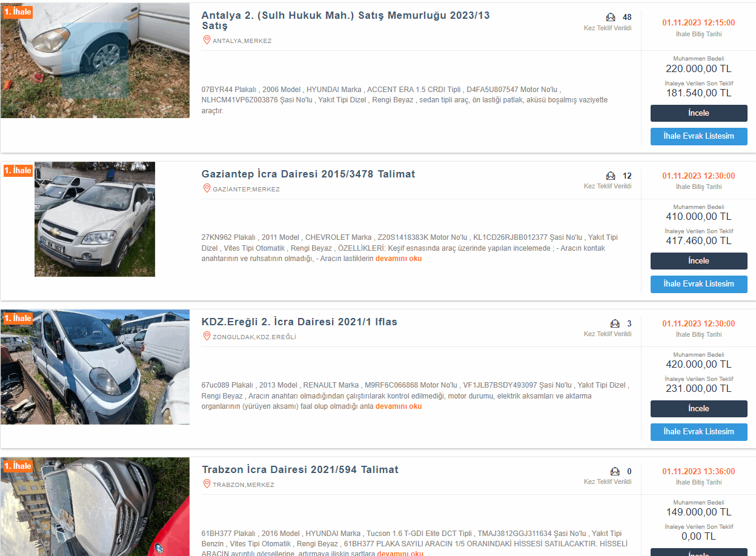
Task: Click the envelope bid icon showing 12
Action: [611, 176]
